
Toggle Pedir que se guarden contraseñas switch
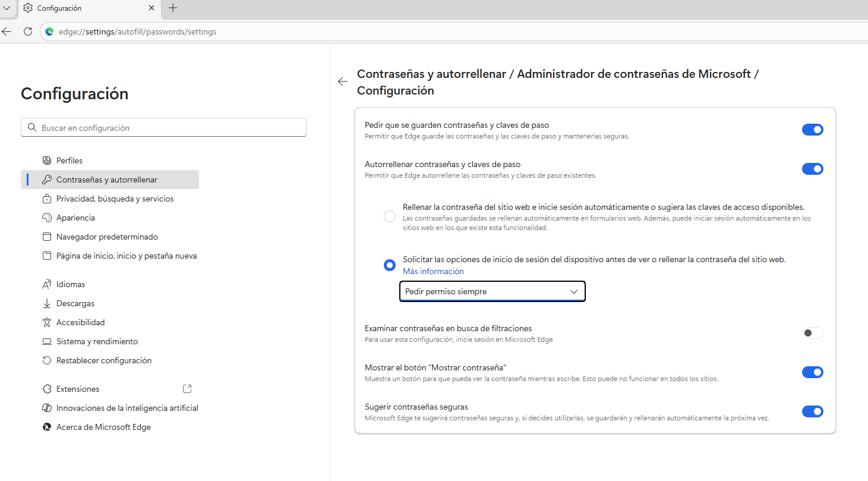(x=813, y=130)
